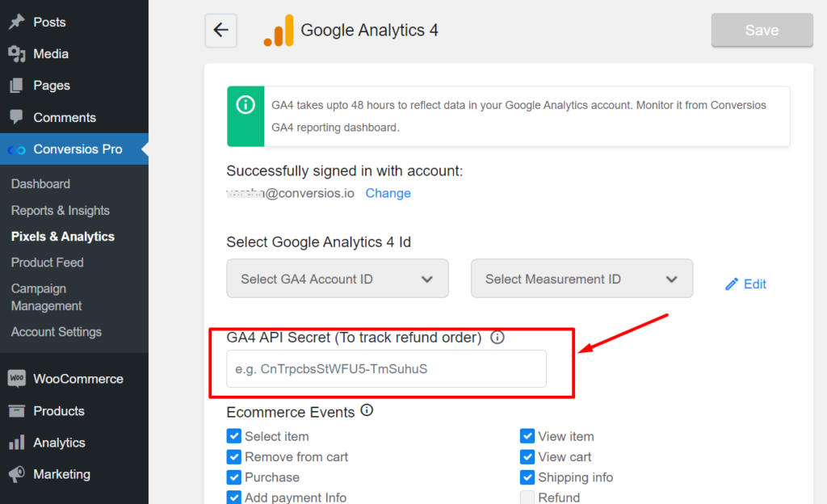827x504 pixels.
Task: Open Product Feed submenu
Action: 48,262
